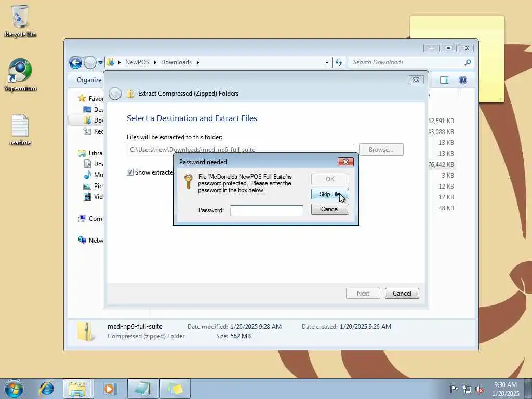
Task: Expand the arrow after NewPOS breadcrumb
Action: 155,62
